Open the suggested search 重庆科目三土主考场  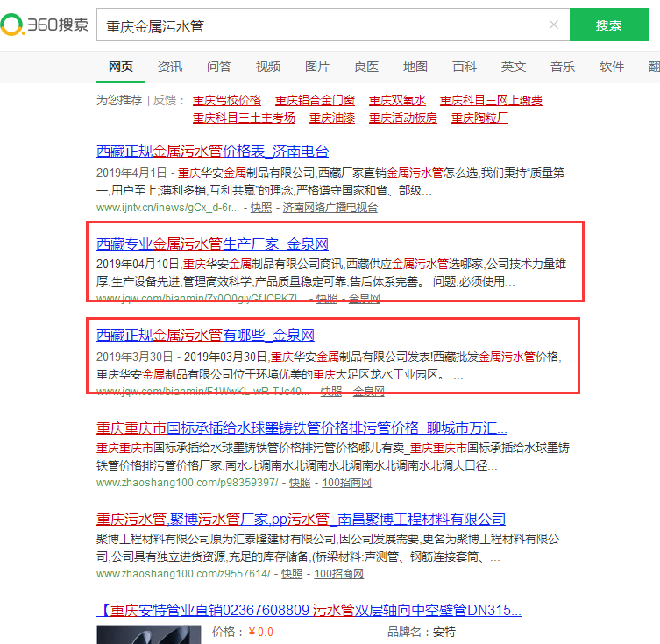[244, 117]
